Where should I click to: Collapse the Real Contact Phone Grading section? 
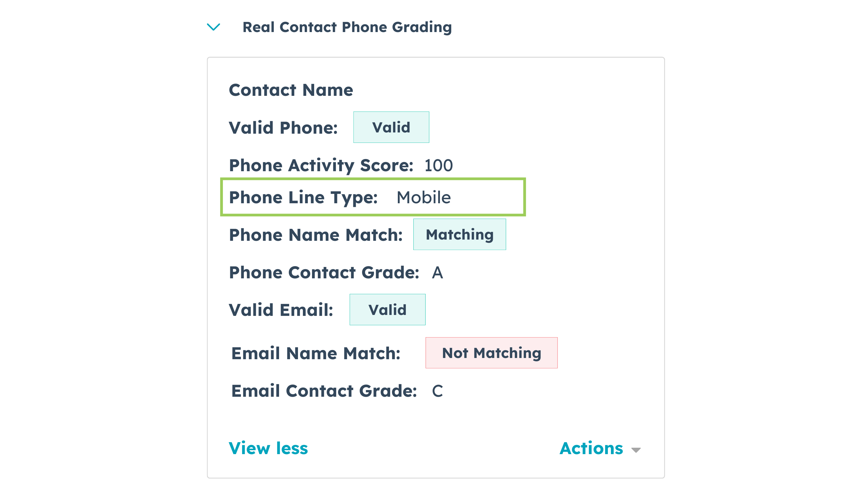point(214,27)
